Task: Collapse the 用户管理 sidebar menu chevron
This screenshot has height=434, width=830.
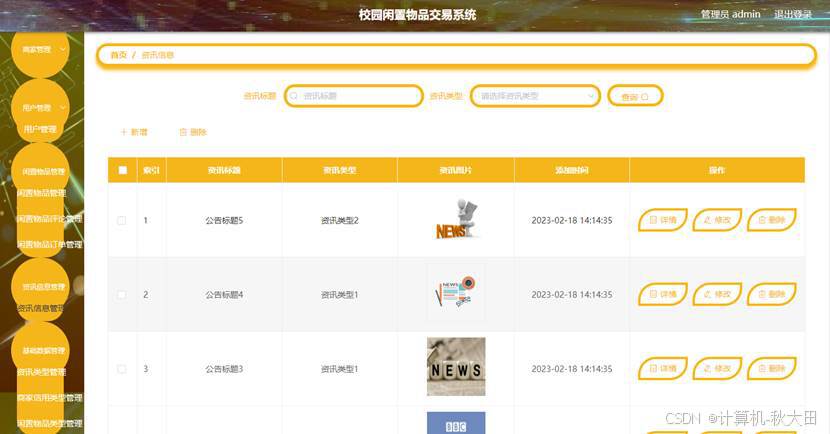Action: tap(63, 107)
